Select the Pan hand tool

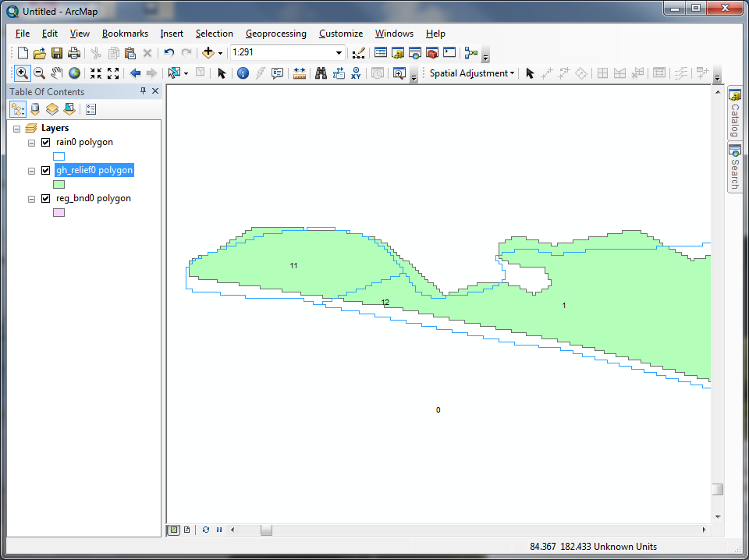point(56,73)
